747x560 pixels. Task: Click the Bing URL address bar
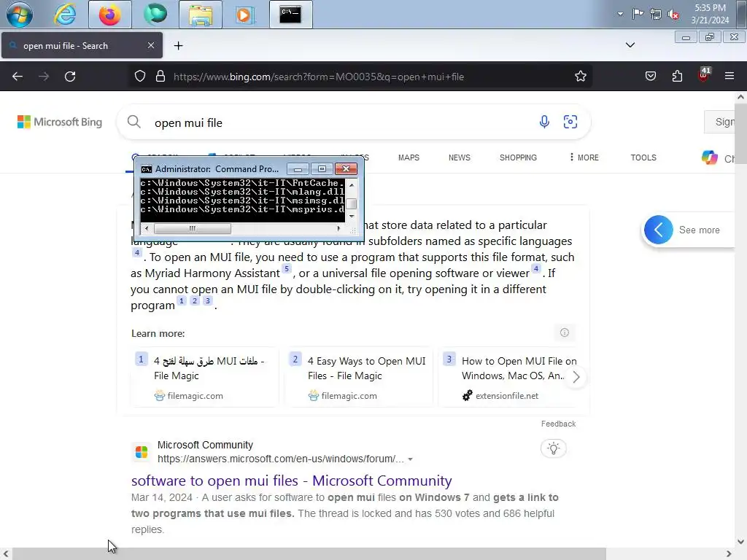click(318, 77)
